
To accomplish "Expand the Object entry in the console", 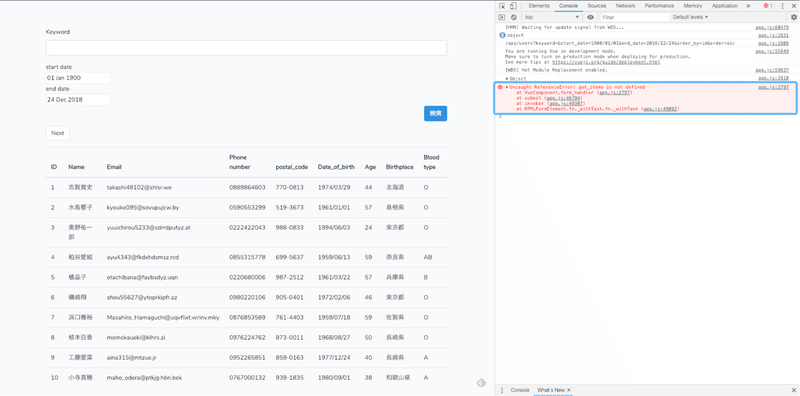I will coord(507,79).
